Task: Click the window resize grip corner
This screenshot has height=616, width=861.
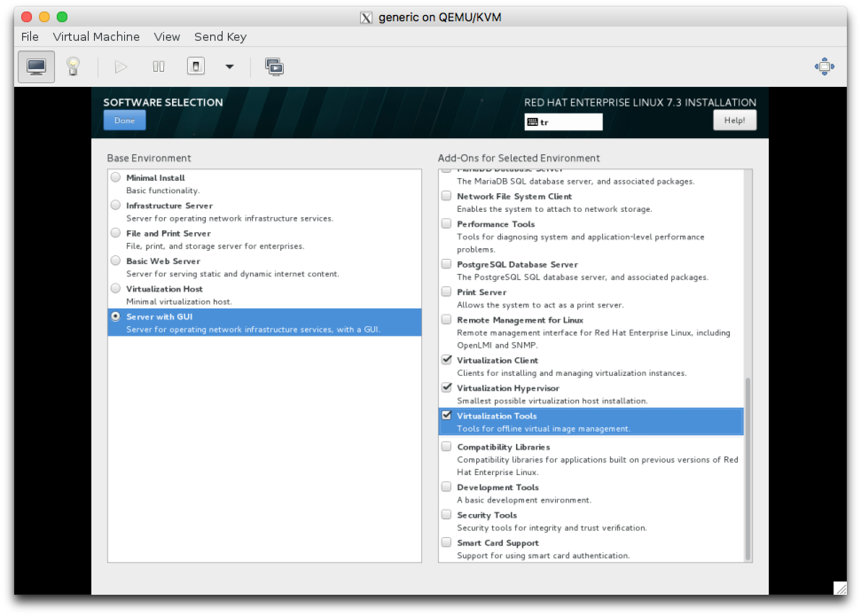Action: click(840, 588)
